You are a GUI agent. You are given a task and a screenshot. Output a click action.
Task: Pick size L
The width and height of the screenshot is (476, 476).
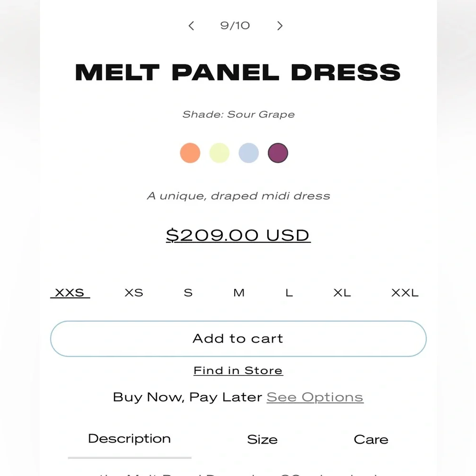click(289, 293)
